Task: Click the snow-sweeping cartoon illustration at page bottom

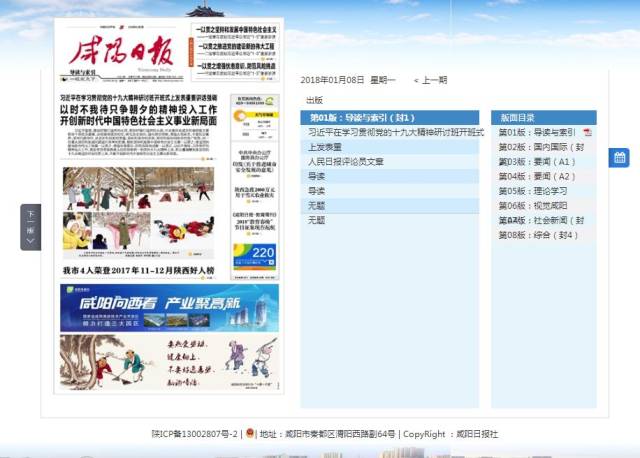Action: coord(169,362)
